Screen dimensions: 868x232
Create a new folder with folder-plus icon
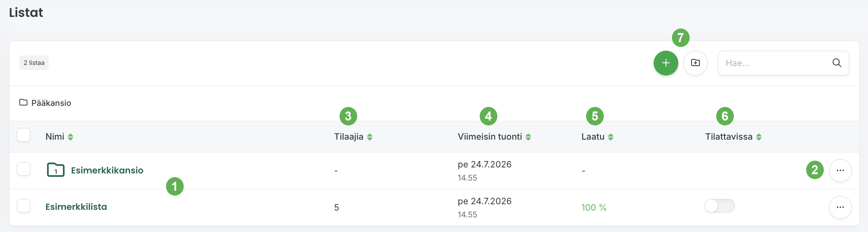(695, 63)
